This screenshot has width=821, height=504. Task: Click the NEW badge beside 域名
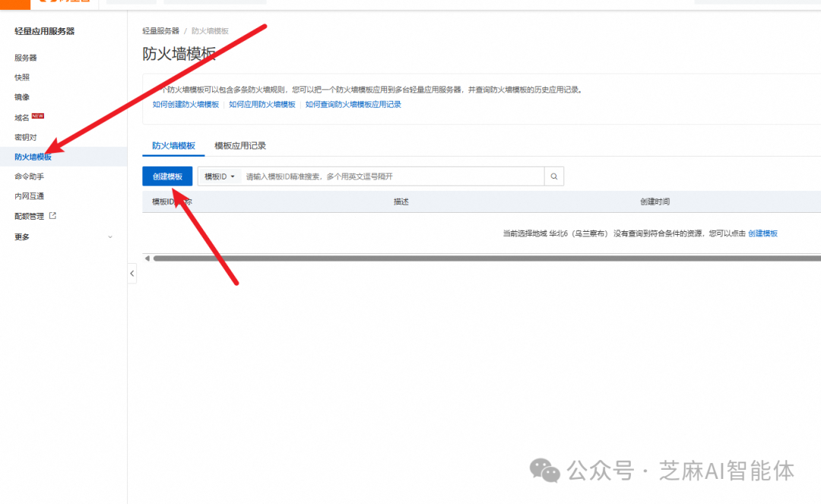coord(38,116)
